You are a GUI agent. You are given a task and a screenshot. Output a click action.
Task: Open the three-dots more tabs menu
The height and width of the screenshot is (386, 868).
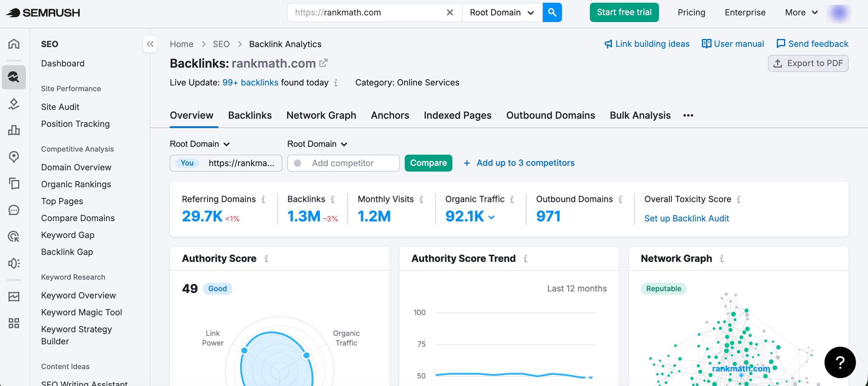688,116
